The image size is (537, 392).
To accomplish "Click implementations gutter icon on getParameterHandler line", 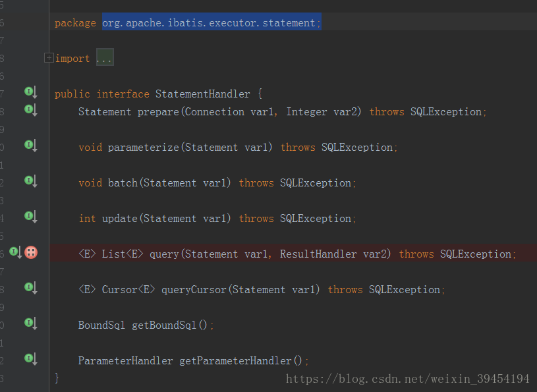I will pyautogui.click(x=30, y=360).
